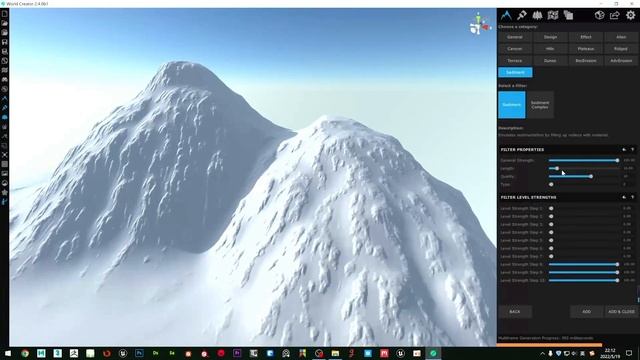Click the crossed arrows icon in left toolbar
Viewport: 640px width, 360px height.
[4, 155]
